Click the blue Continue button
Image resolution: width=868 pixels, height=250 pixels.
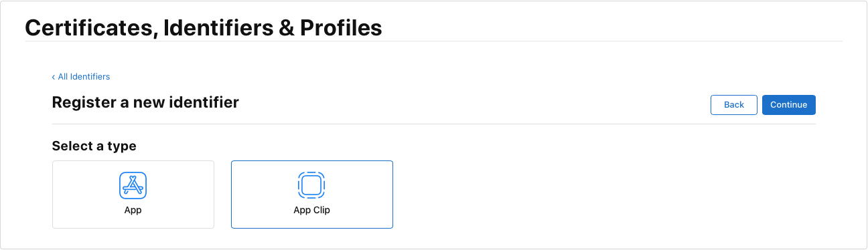(789, 105)
